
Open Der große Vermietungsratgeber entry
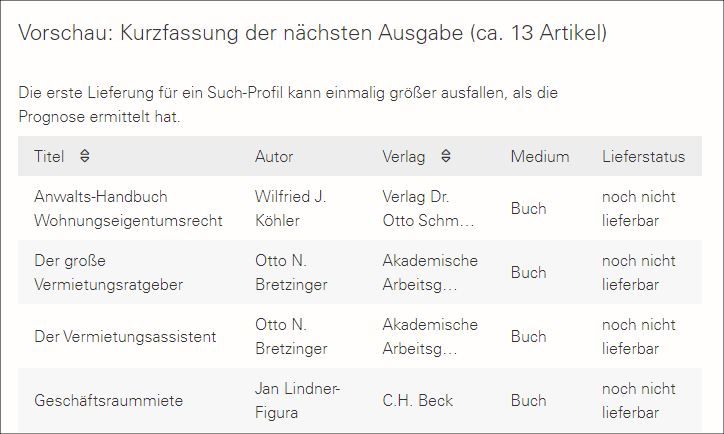click(108, 272)
